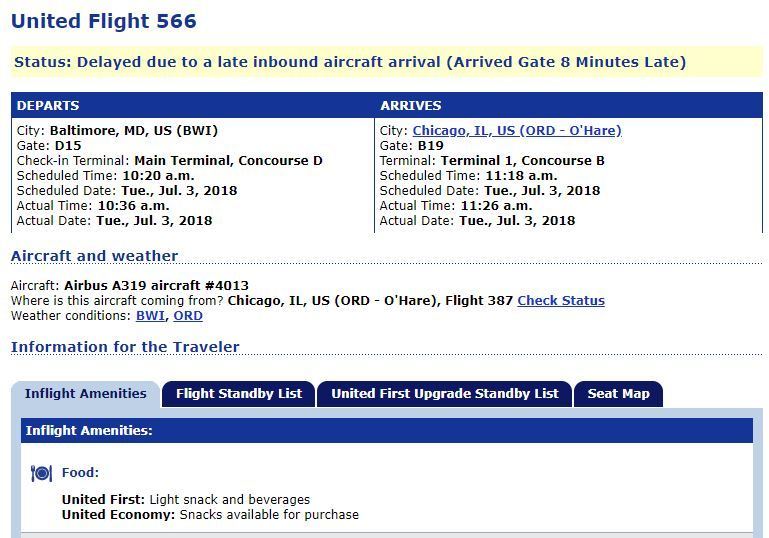Click the Check Status link for Flight 387

[561, 301]
